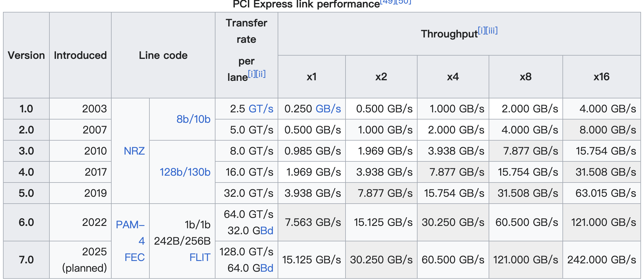Click the Bd link in 32.0 GBd
Viewport: 644px width, 280px height.
pyautogui.click(x=267, y=231)
